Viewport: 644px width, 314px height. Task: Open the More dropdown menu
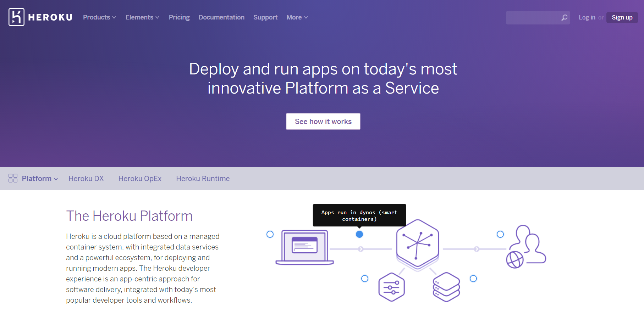click(297, 17)
